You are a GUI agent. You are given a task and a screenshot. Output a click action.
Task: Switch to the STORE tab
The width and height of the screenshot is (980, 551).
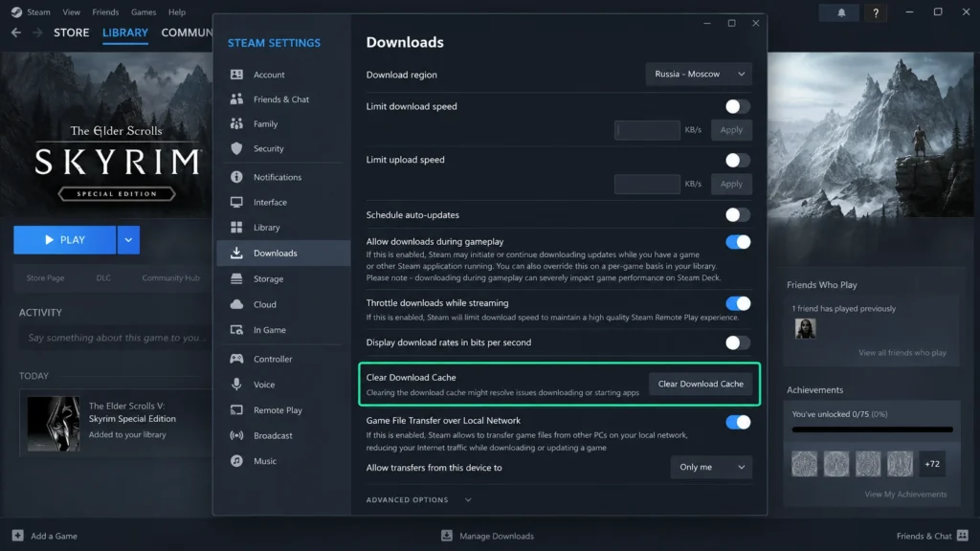(71, 33)
